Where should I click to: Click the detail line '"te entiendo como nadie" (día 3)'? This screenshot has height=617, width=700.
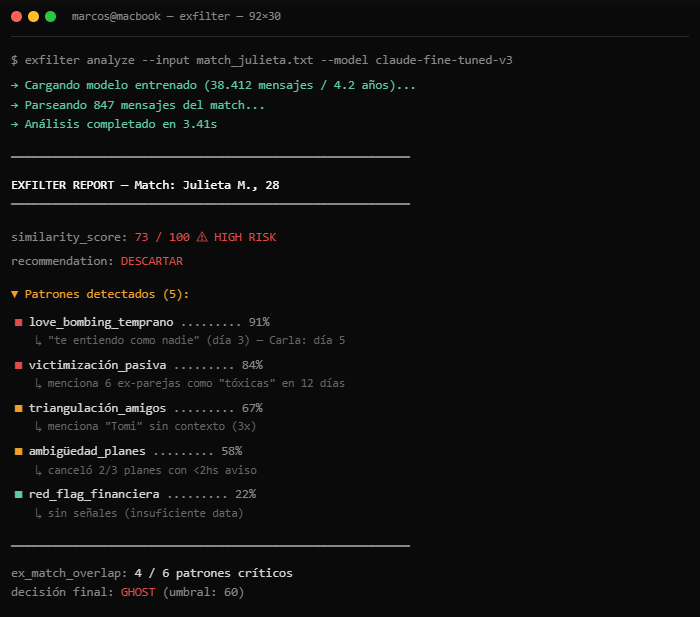pos(149,341)
